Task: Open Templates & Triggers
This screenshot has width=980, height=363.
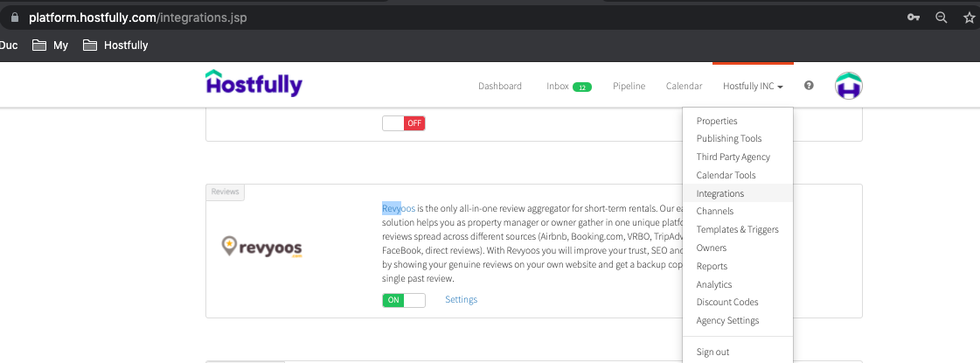Action: coord(738,230)
